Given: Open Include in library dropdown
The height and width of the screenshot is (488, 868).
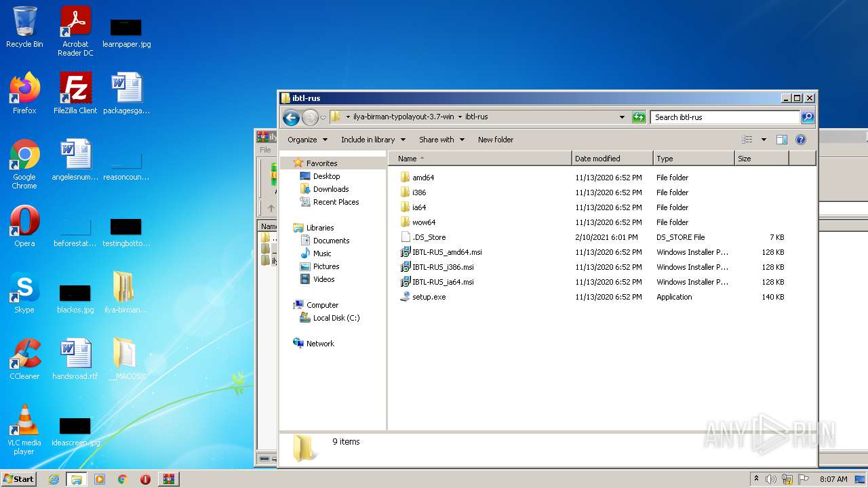Looking at the screenshot, I should point(373,140).
